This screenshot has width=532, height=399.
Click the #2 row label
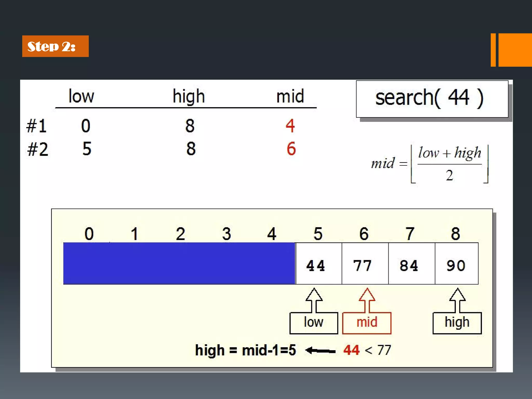tap(38, 149)
